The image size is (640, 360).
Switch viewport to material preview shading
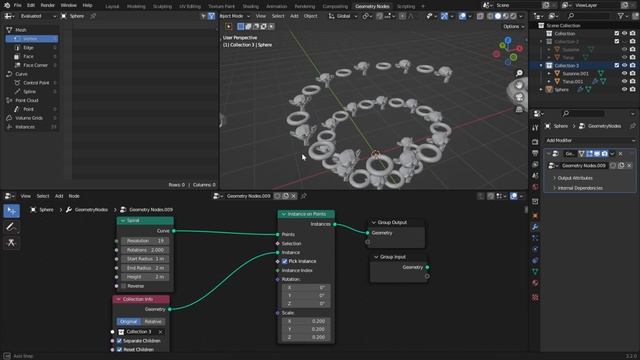click(505, 16)
